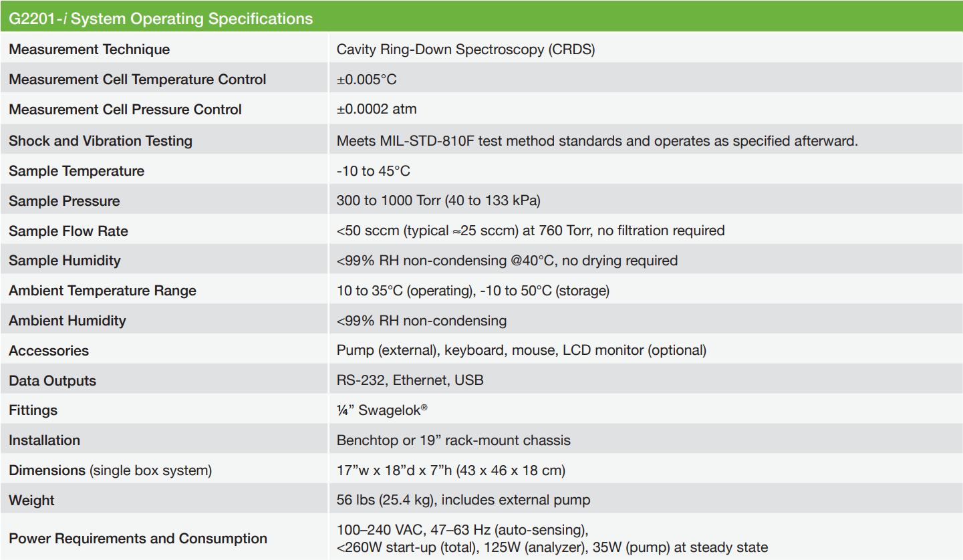Select 'Measurement Cell Temperature Control' label
This screenshot has height=560, width=963.
pyautogui.click(x=138, y=80)
